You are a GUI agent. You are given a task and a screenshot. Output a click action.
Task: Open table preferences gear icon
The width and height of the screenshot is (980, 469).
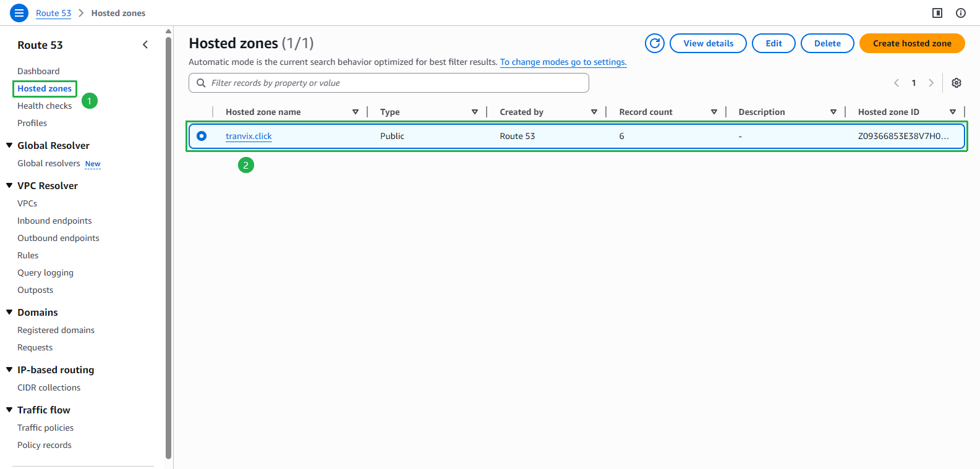coord(957,83)
